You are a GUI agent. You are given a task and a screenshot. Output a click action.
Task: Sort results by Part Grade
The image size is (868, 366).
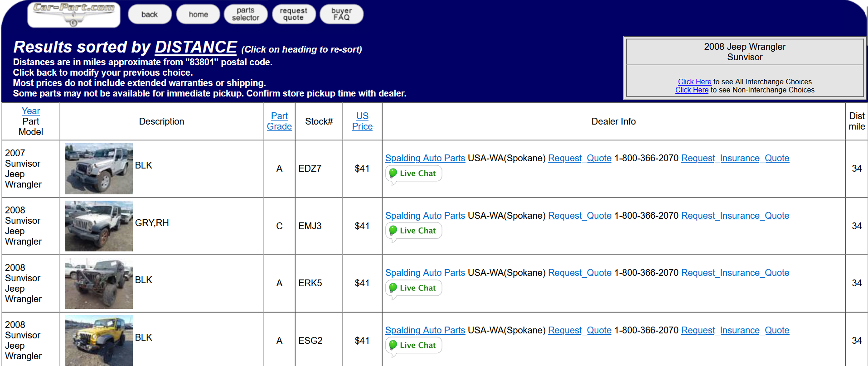tap(279, 121)
